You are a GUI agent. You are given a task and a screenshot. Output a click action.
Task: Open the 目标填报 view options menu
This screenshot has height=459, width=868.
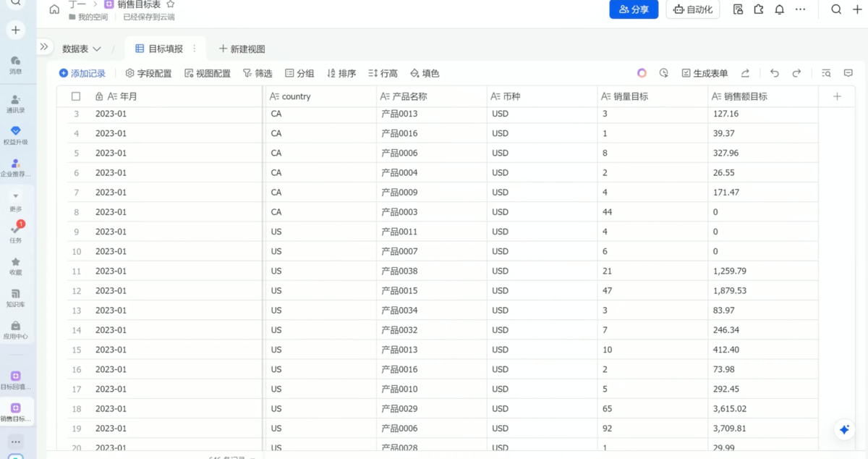[x=194, y=49]
